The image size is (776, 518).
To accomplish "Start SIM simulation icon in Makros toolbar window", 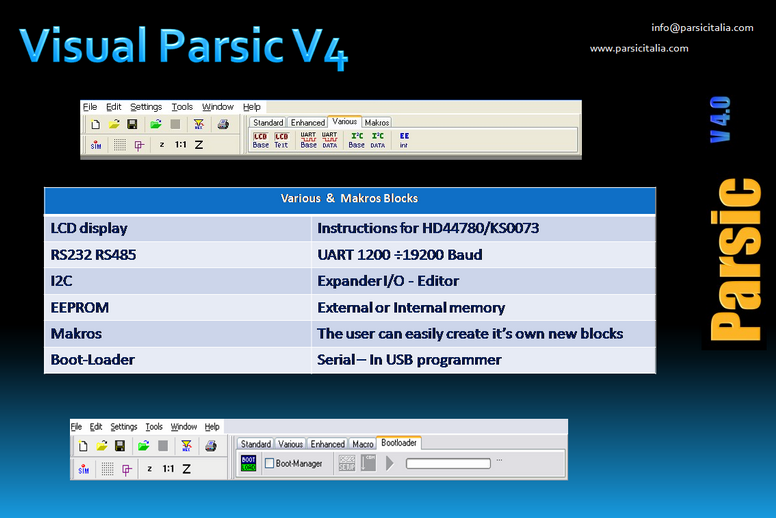I will coord(96,145).
